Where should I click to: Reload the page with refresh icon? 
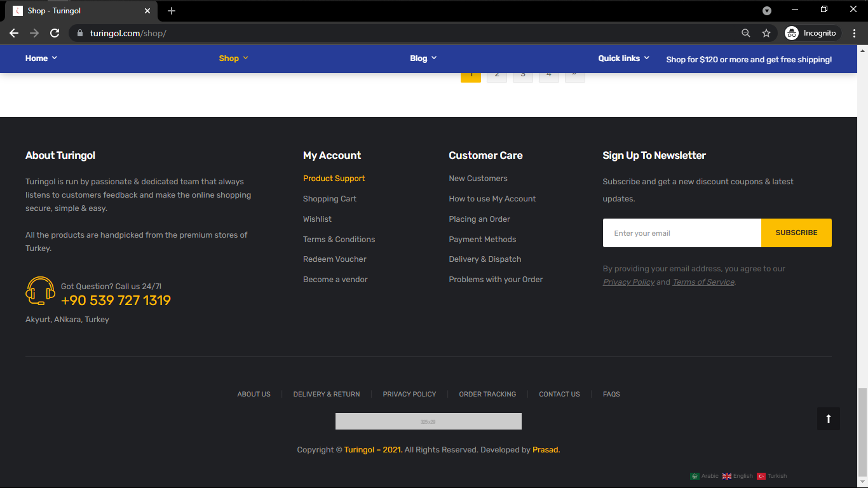pos(55,33)
